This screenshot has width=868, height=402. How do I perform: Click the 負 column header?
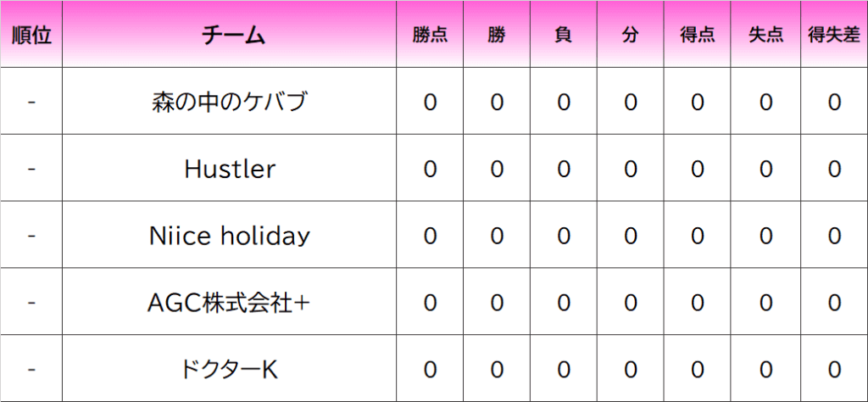pyautogui.click(x=563, y=36)
